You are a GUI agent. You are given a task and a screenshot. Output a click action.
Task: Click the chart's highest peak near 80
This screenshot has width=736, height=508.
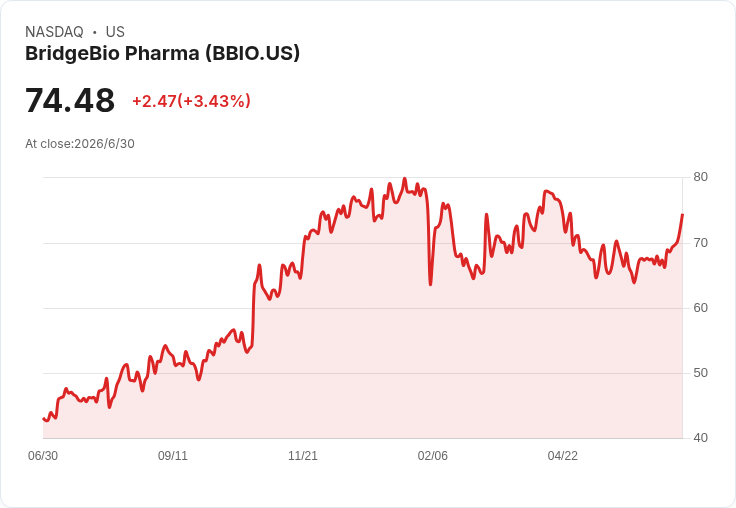[405, 179]
